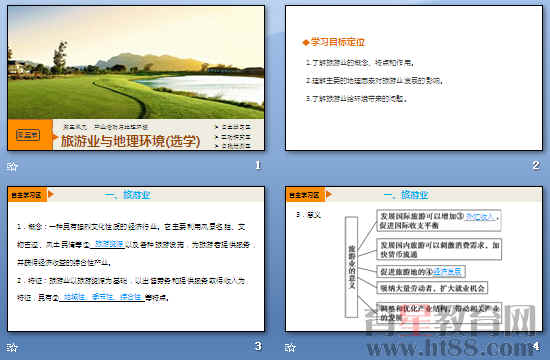550x360 pixels.
Task: Click the 自主学习区 tab on slide 4
Action: [305, 195]
